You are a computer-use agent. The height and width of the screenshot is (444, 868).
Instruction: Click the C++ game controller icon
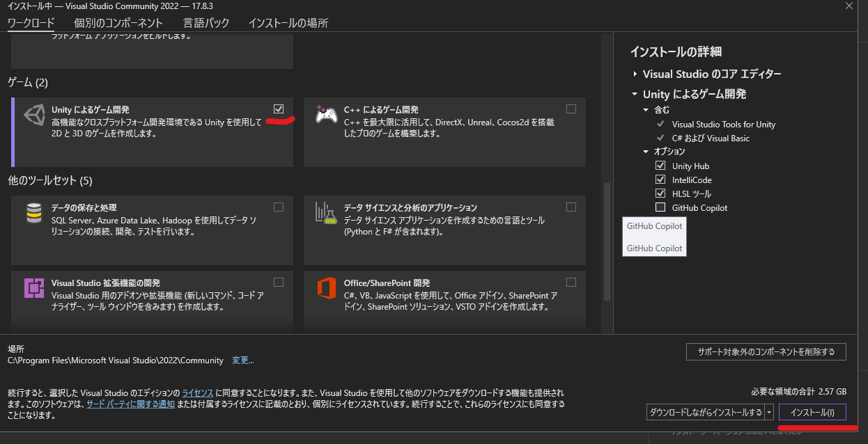tap(326, 116)
